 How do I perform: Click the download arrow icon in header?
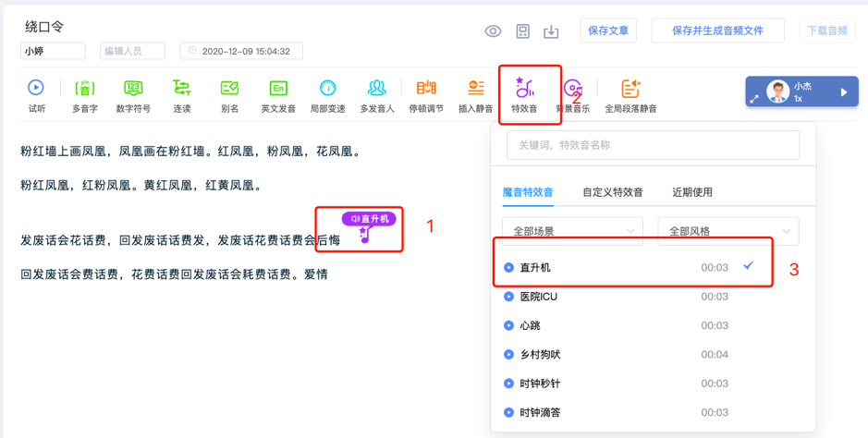551,31
